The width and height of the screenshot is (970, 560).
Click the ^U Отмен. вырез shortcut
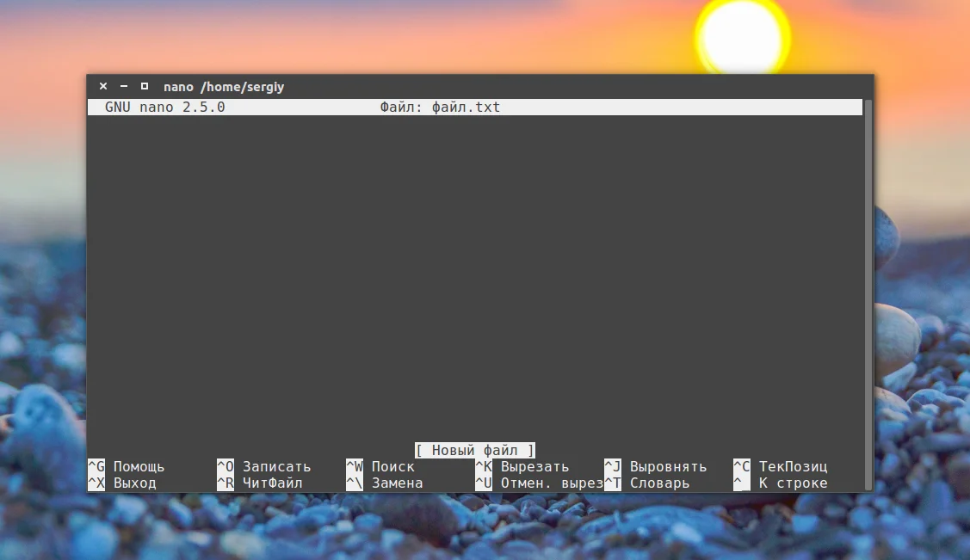(539, 483)
